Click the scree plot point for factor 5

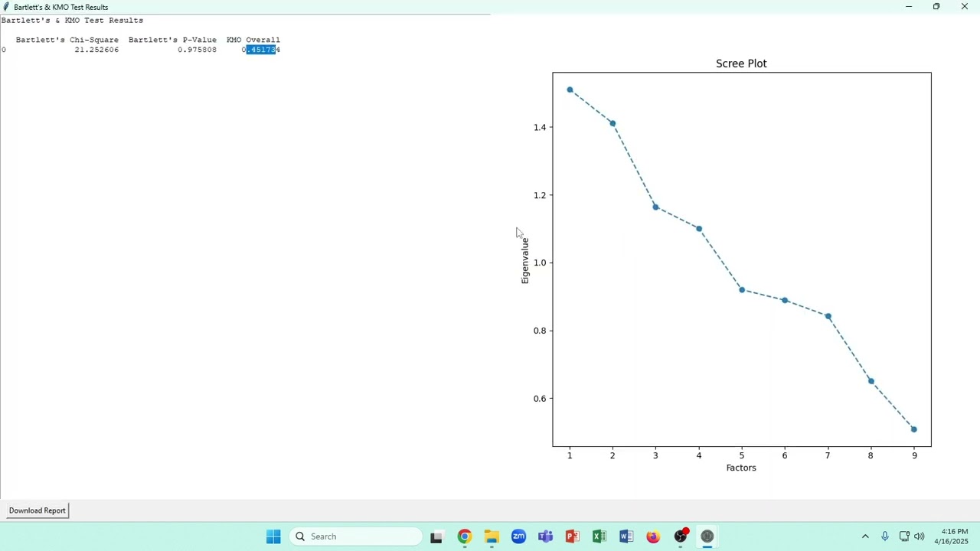pyautogui.click(x=742, y=290)
